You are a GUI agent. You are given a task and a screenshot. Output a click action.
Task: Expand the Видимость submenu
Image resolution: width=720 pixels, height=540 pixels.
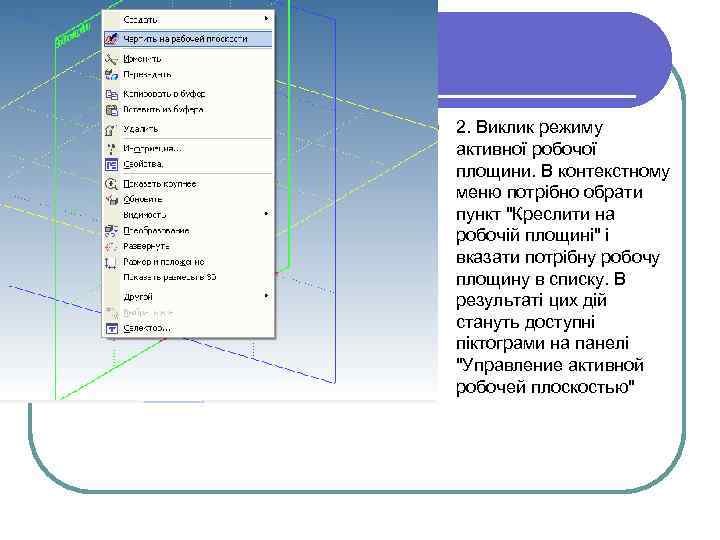[188, 214]
